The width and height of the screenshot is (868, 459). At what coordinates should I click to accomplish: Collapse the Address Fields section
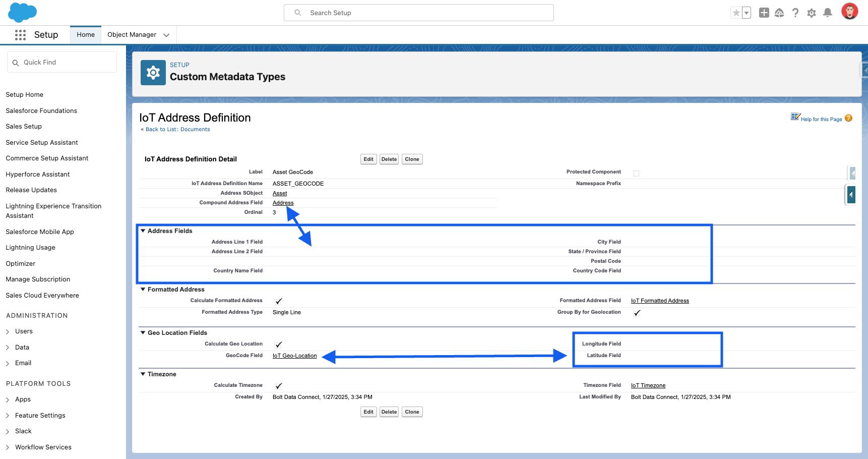pyautogui.click(x=143, y=231)
